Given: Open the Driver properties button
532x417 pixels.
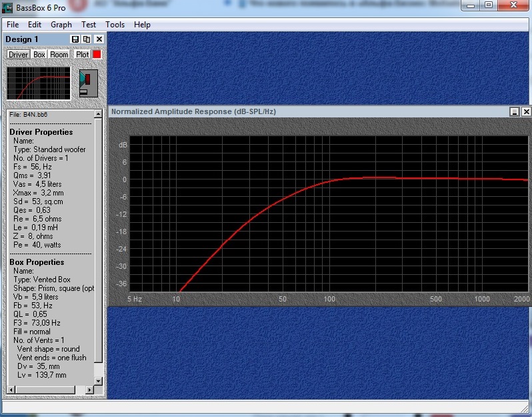Looking at the screenshot, I should [x=18, y=54].
